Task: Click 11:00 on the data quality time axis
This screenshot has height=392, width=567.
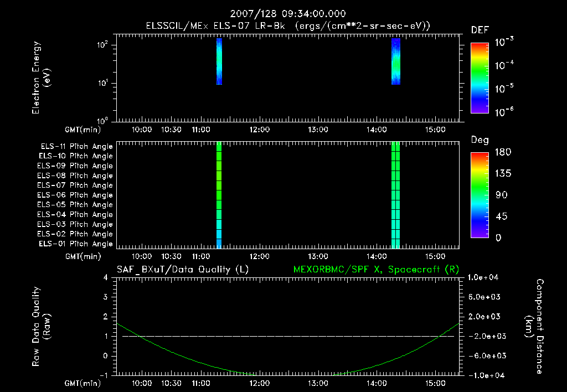Action: pos(200,383)
